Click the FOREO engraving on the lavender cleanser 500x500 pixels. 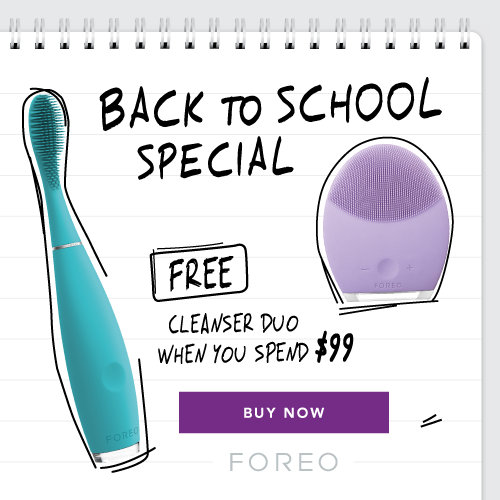[388, 285]
